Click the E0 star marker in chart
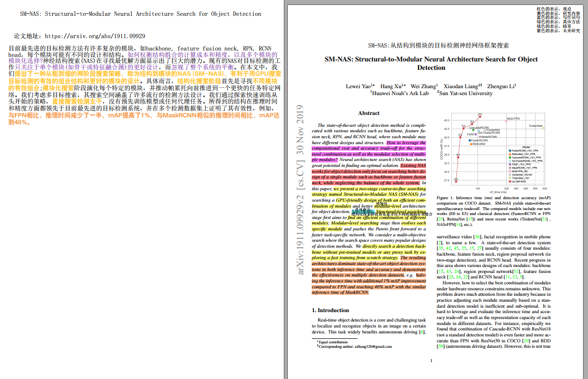This screenshot has width=588, height=379. [x=456, y=181]
